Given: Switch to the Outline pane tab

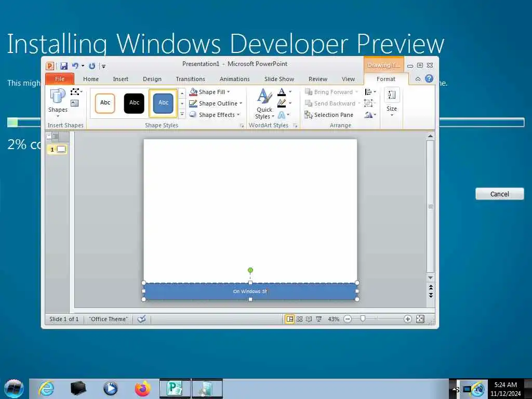Looking at the screenshot, I should point(56,137).
